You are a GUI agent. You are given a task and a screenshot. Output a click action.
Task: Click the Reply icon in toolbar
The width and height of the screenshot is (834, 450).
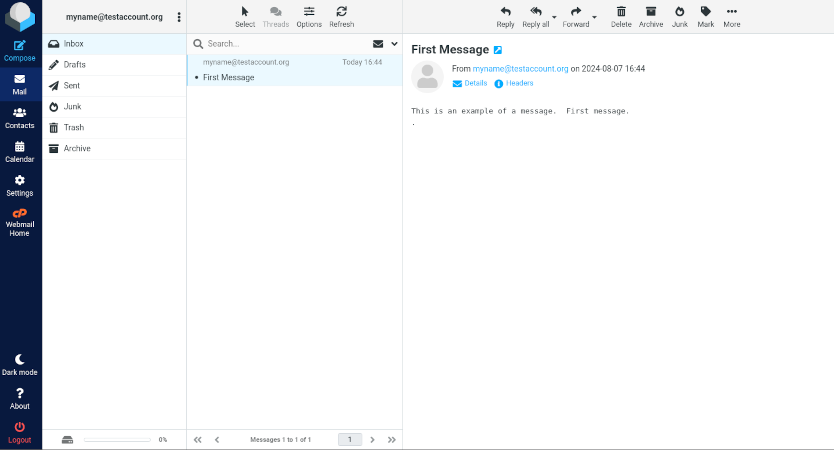point(505,16)
